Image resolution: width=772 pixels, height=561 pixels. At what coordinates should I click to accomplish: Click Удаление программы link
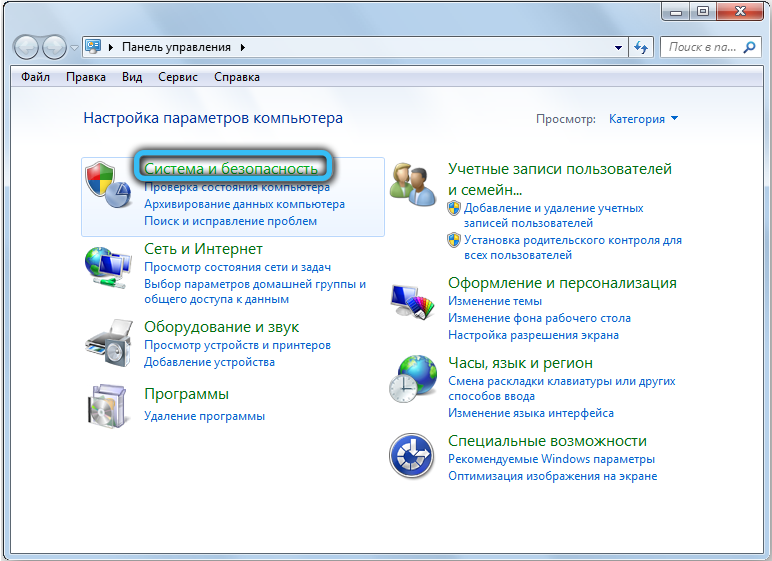204,416
